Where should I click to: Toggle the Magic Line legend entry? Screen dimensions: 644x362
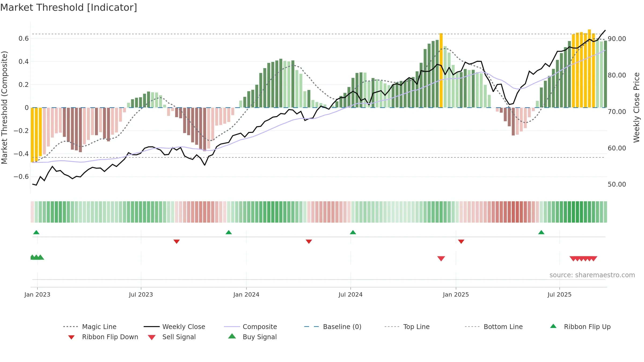tap(90, 327)
